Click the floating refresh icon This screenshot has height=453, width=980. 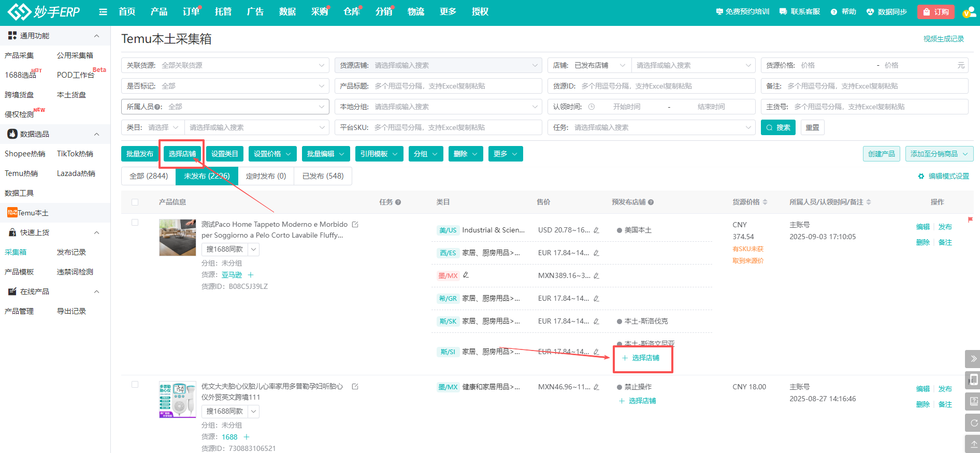coord(973,422)
